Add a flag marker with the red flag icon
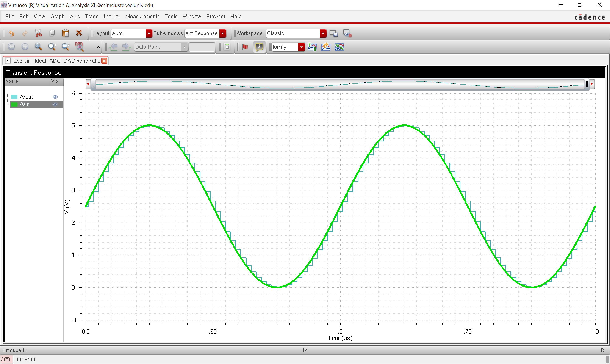 245,47
